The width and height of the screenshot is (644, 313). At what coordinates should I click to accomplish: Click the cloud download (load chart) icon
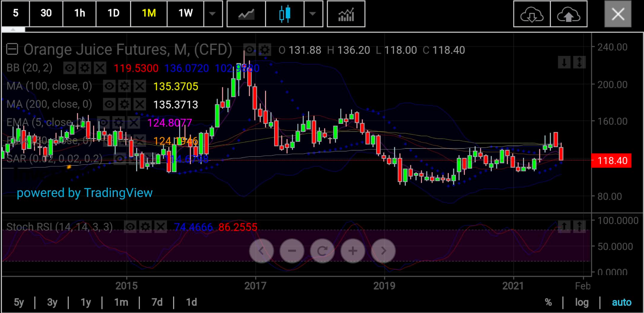532,14
